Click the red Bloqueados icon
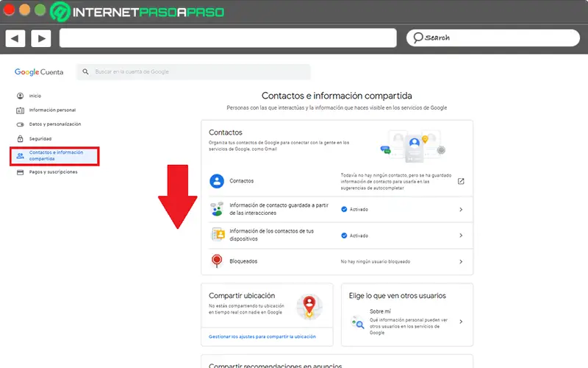 [x=217, y=261]
